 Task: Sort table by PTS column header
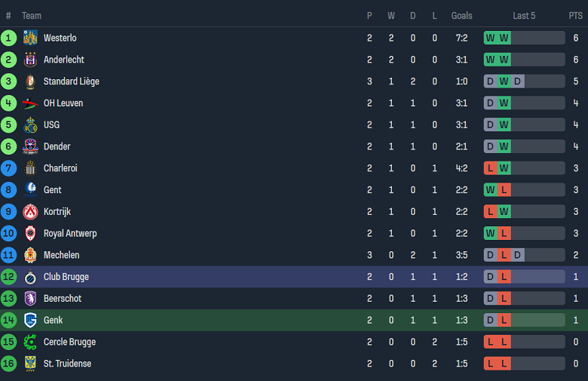(x=575, y=16)
